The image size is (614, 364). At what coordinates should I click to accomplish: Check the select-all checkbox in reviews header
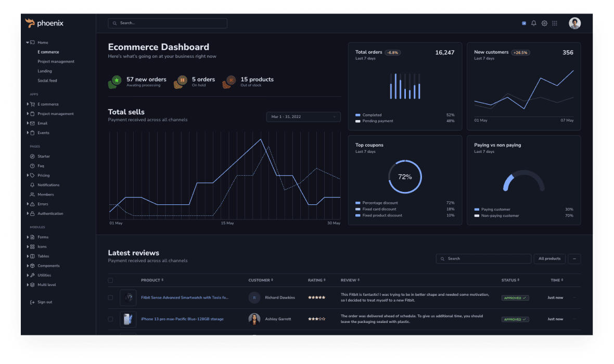(110, 280)
